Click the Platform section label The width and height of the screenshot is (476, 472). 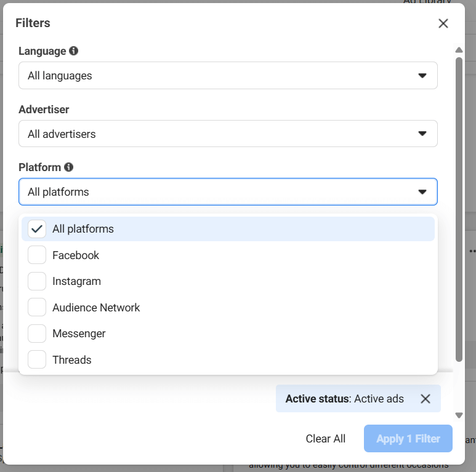coord(40,167)
